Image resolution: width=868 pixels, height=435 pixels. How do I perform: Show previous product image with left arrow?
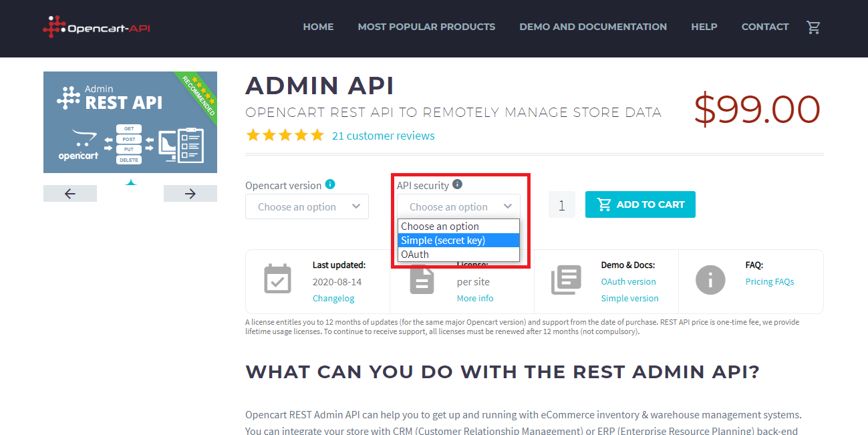(x=70, y=194)
